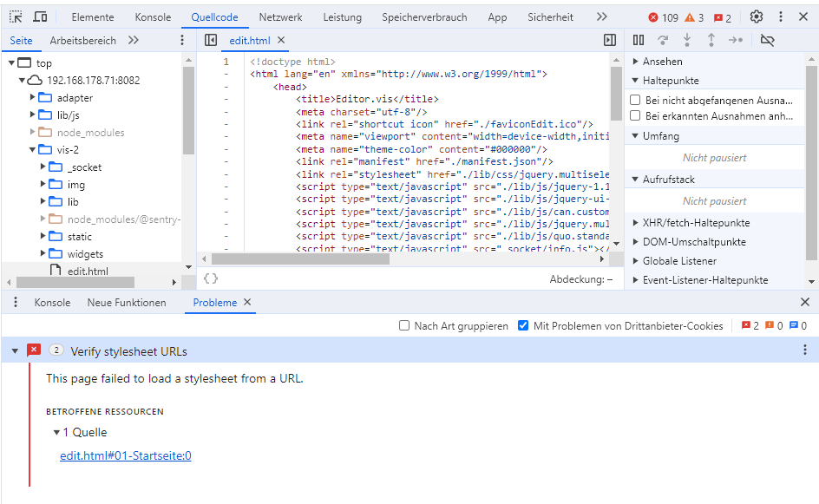Screen dimensions: 819x504
Task: Click the red error icon of stylesheet issue
Action: (x=34, y=350)
